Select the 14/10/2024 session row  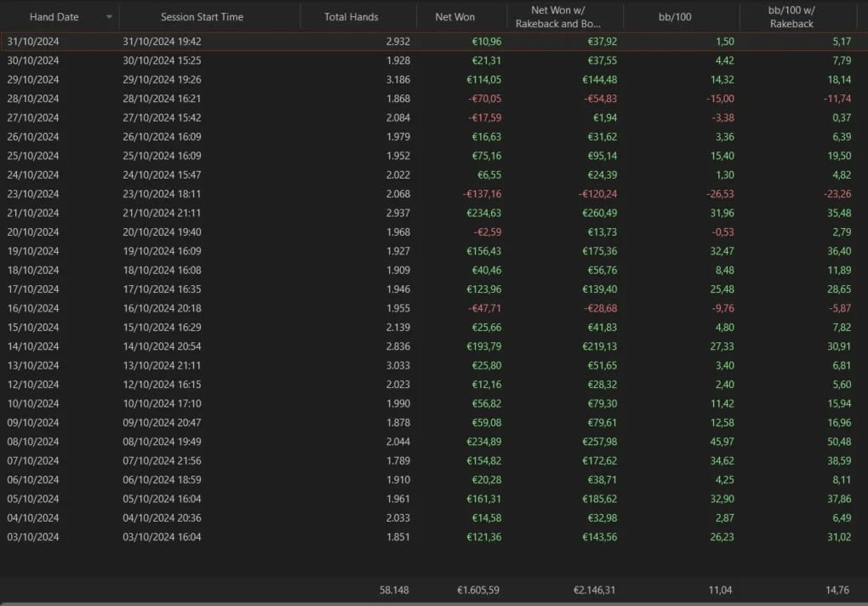340,346
